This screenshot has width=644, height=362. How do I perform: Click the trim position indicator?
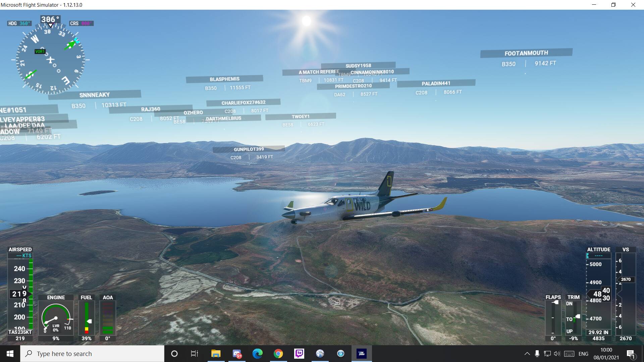coord(574,318)
